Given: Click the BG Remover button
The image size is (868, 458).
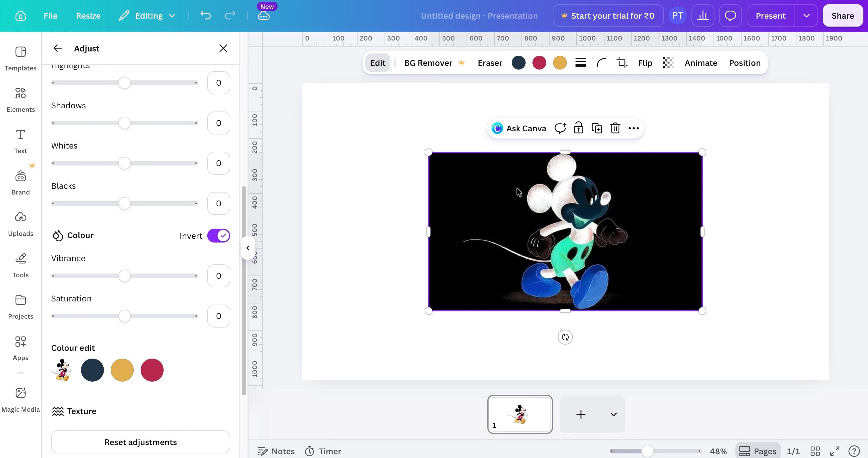Looking at the screenshot, I should pyautogui.click(x=434, y=63).
